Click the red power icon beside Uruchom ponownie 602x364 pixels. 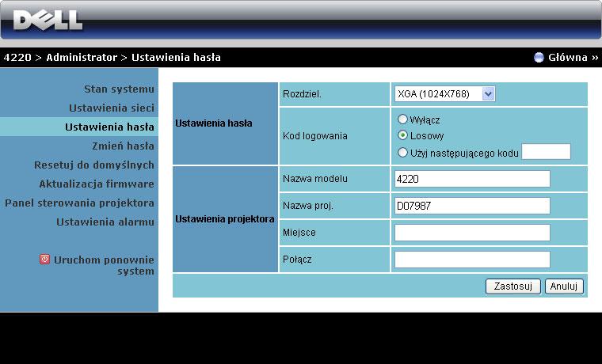44,260
